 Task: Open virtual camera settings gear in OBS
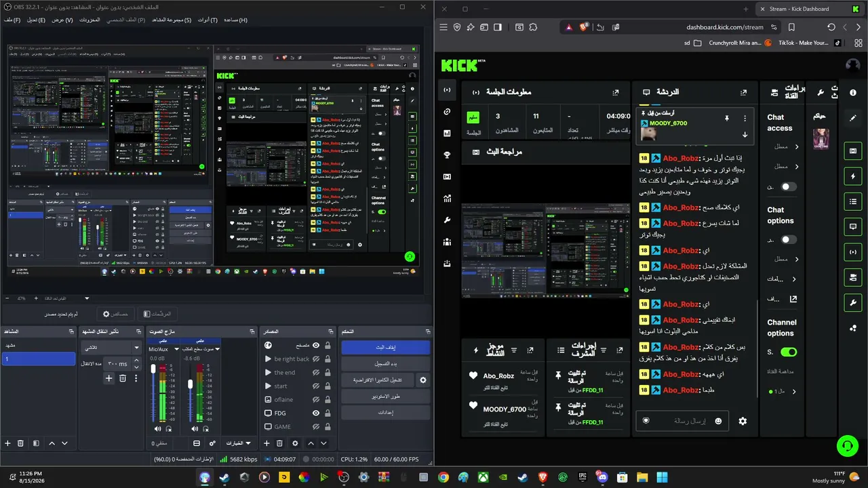(423, 380)
